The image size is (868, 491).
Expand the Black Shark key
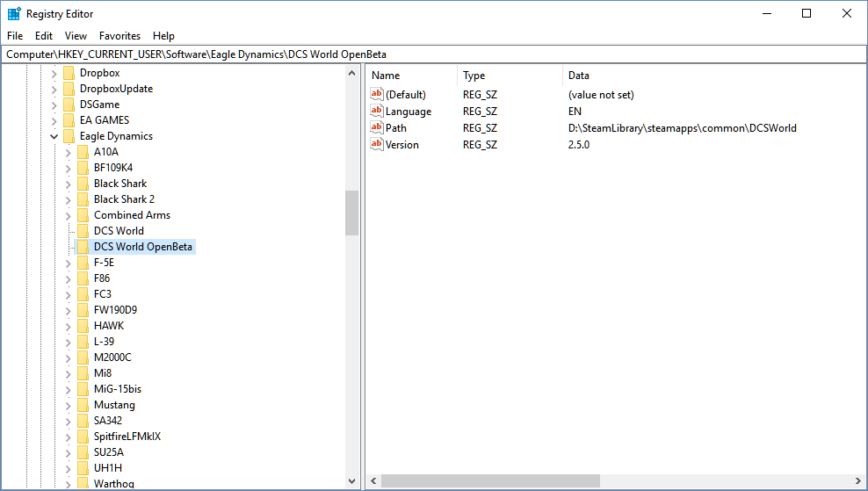69,184
